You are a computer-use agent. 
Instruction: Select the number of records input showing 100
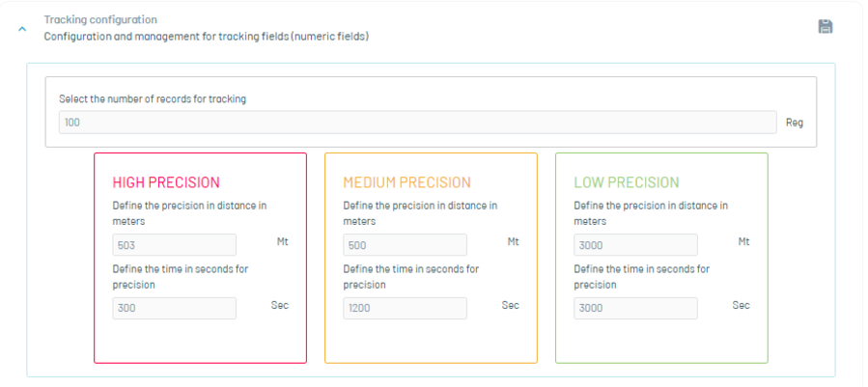[417, 123]
